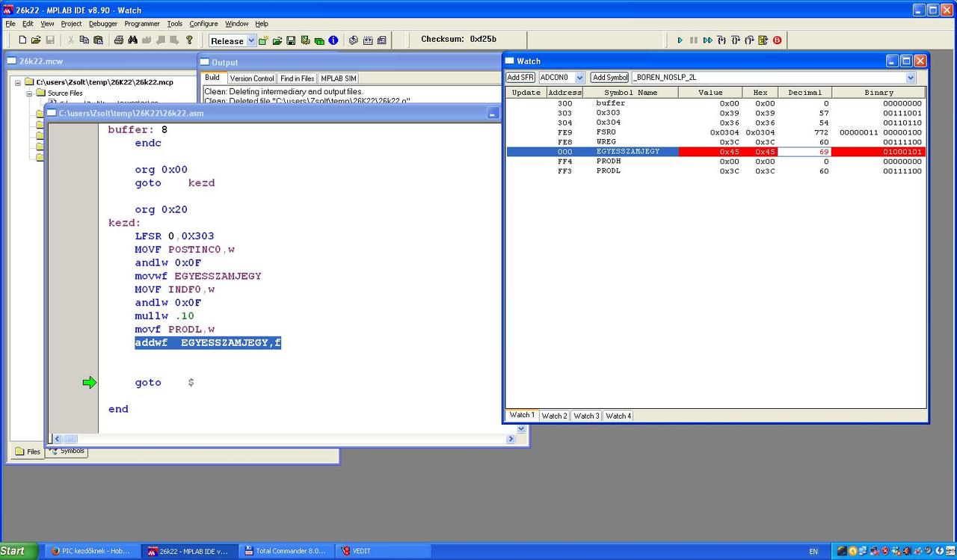Image resolution: width=957 pixels, height=560 pixels.
Task: Reset the processor with the yellow reset icon
Action: point(763,40)
